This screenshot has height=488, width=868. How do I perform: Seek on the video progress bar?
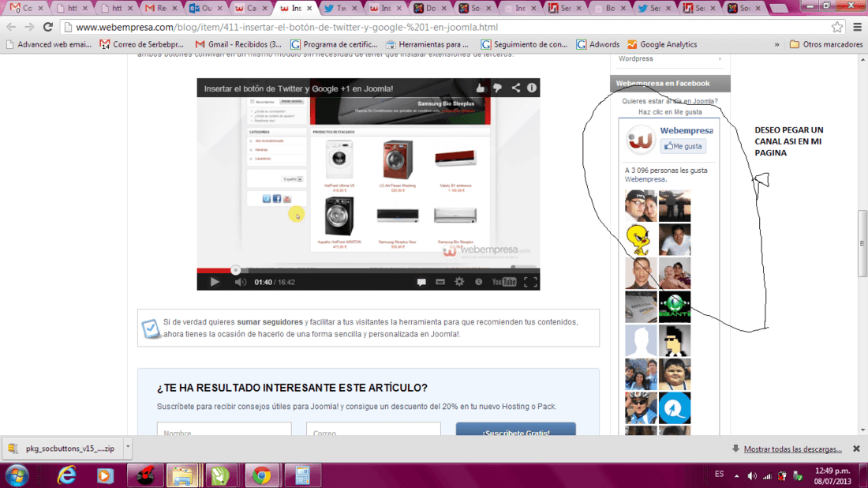pos(369,270)
